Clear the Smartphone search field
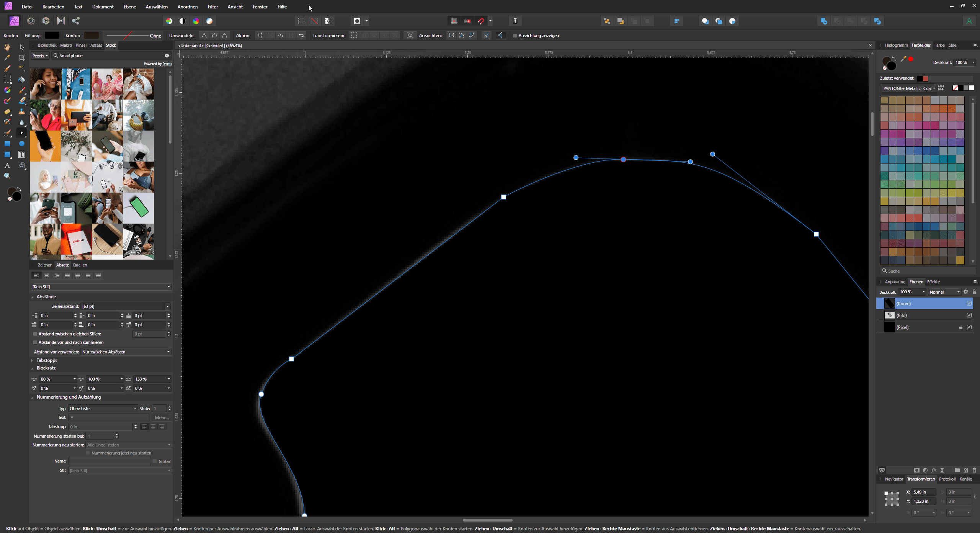This screenshot has height=533, width=980. (167, 56)
